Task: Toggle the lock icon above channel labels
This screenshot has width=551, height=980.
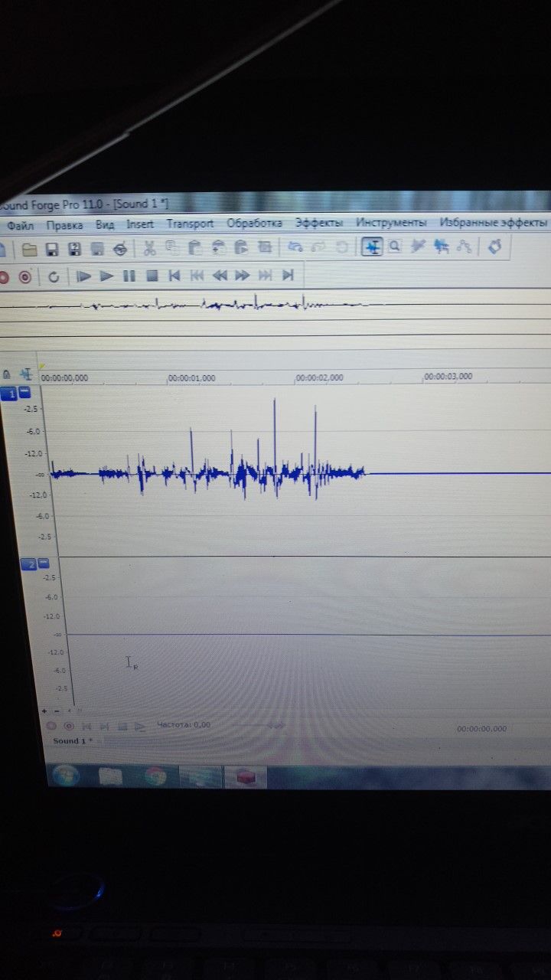Action: [6, 375]
